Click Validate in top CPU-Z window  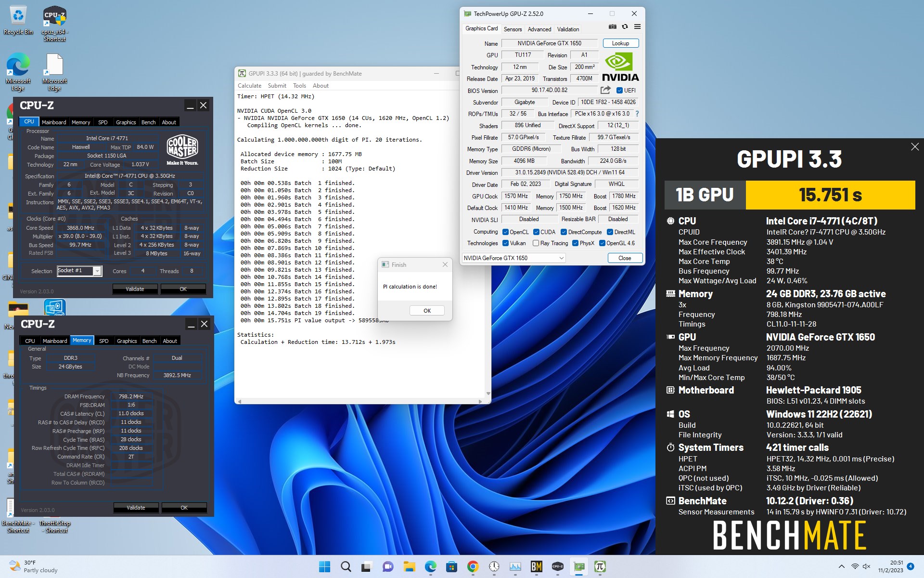(x=135, y=289)
